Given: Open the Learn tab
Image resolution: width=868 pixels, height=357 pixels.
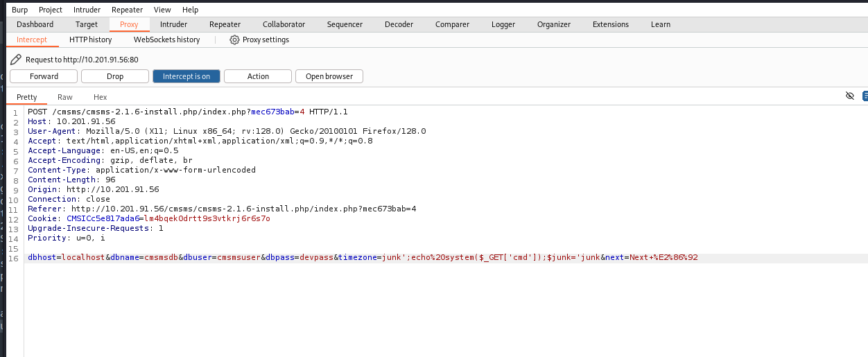Looking at the screenshot, I should tap(661, 24).
